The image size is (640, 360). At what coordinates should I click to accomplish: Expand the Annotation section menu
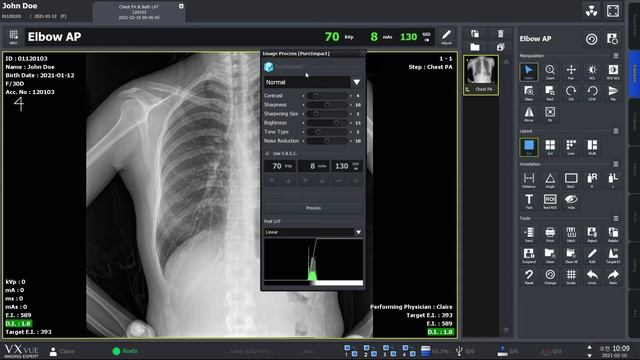point(616,164)
